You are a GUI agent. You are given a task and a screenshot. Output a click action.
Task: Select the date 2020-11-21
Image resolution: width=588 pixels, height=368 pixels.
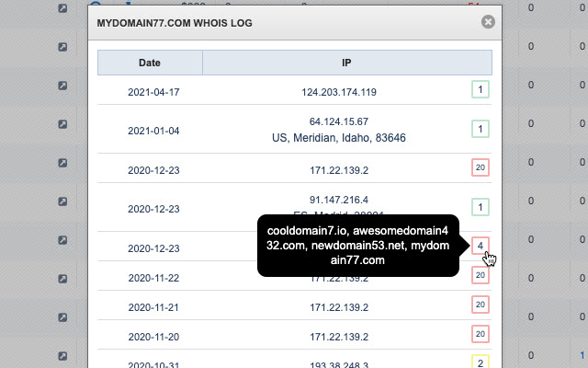tap(153, 307)
